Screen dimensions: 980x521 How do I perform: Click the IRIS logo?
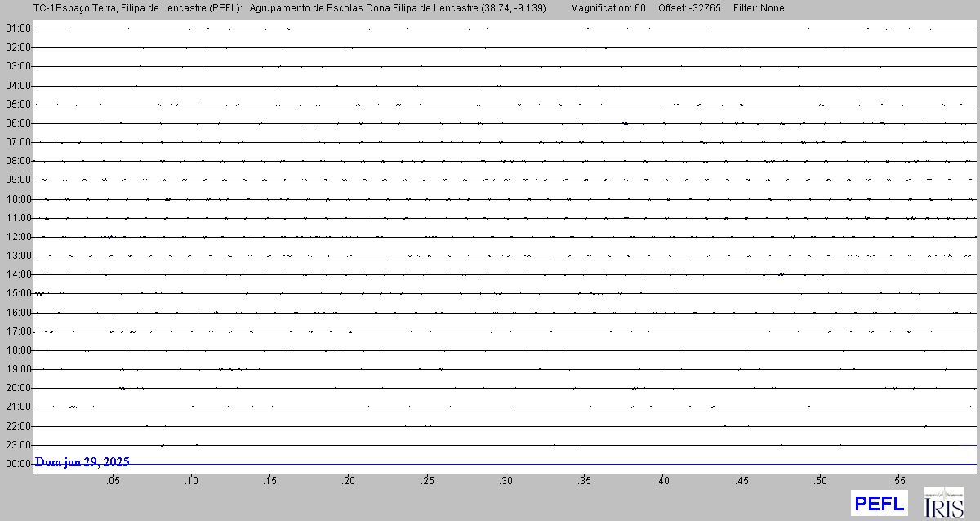coord(943,502)
